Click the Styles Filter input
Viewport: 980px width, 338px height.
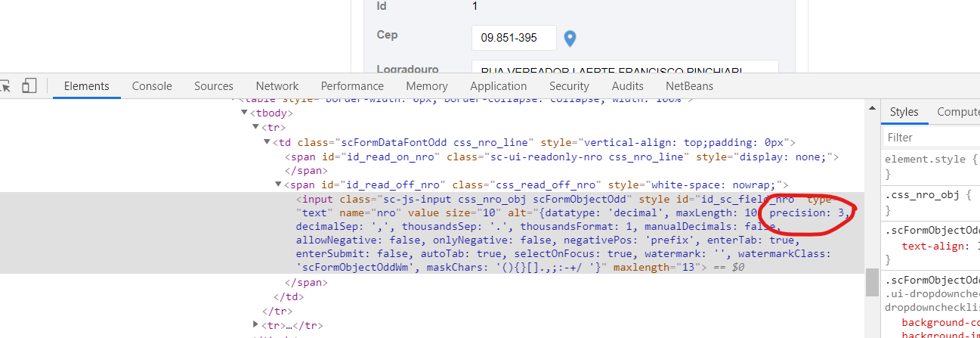tap(931, 138)
